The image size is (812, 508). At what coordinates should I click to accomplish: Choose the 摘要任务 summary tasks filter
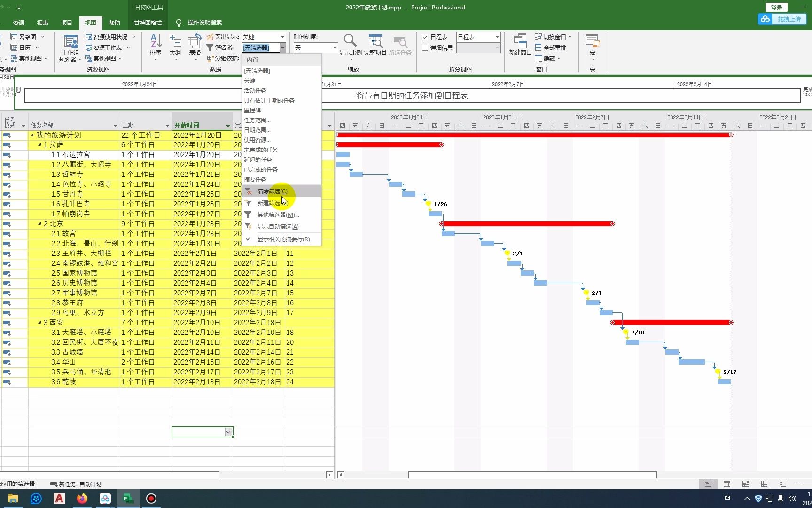point(281,179)
